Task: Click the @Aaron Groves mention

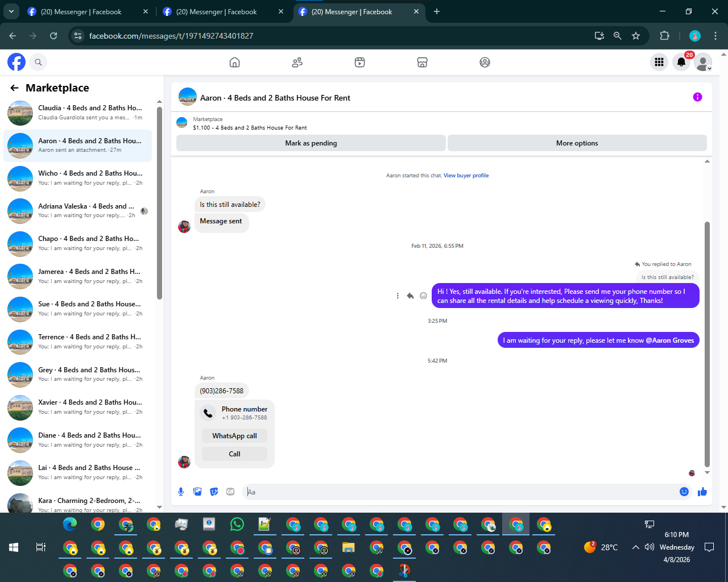Action: click(670, 340)
